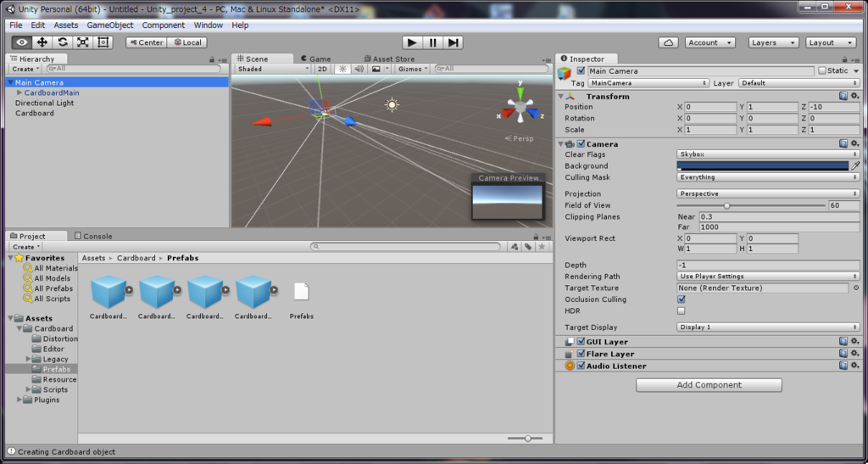Click the Step frame button
The height and width of the screenshot is (464, 868).
pos(453,42)
